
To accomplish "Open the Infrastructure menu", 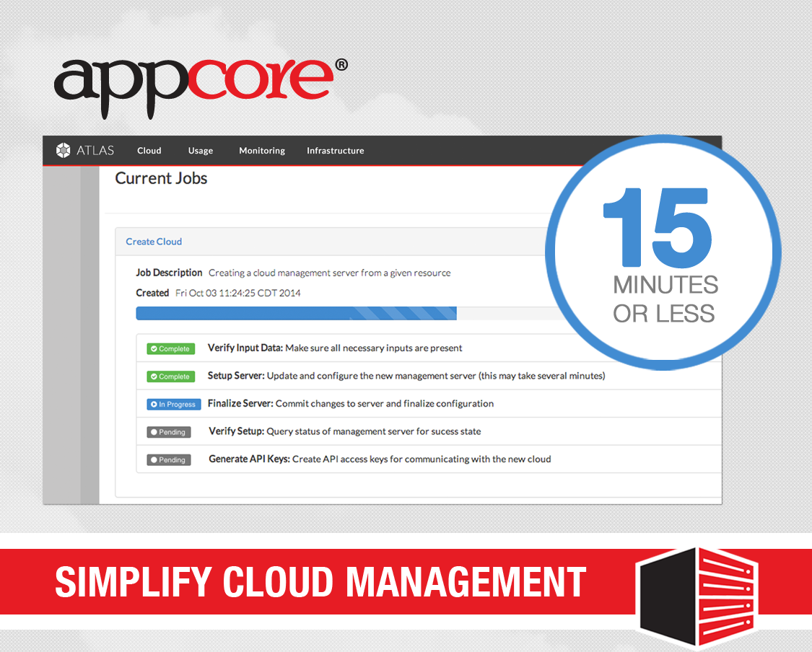I will 336,151.
